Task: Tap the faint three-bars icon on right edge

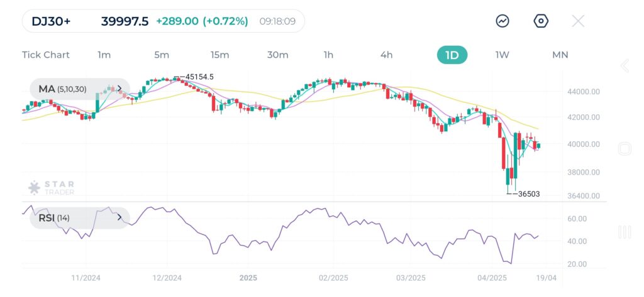Action: click(625, 232)
